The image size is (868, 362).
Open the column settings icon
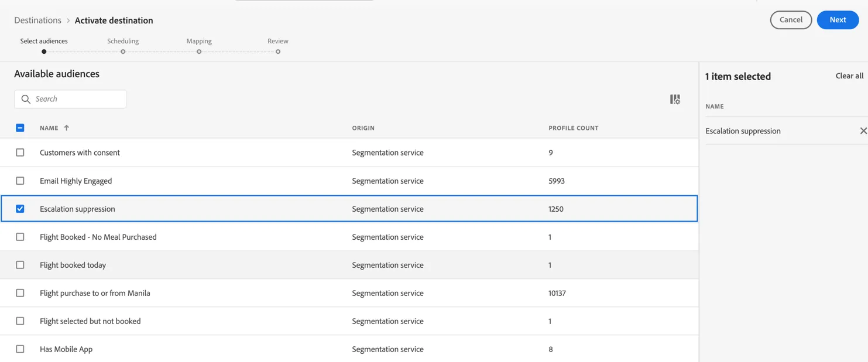[x=675, y=99]
